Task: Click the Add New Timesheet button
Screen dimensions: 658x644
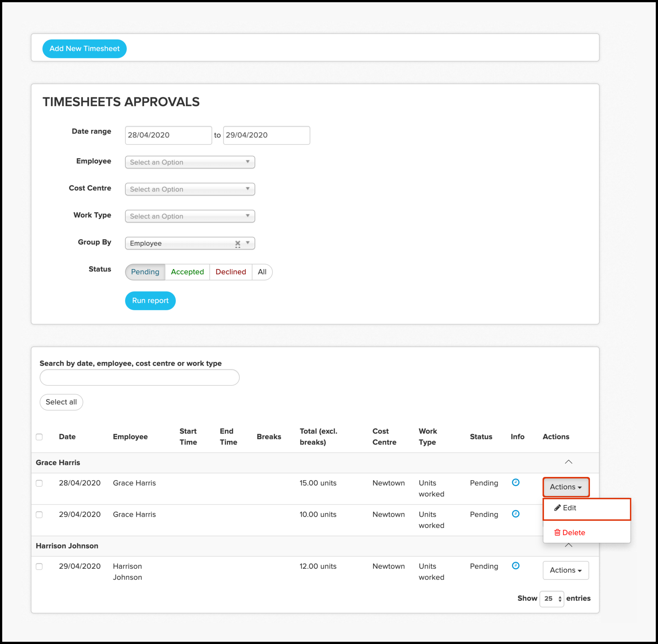Action: pyautogui.click(x=85, y=49)
